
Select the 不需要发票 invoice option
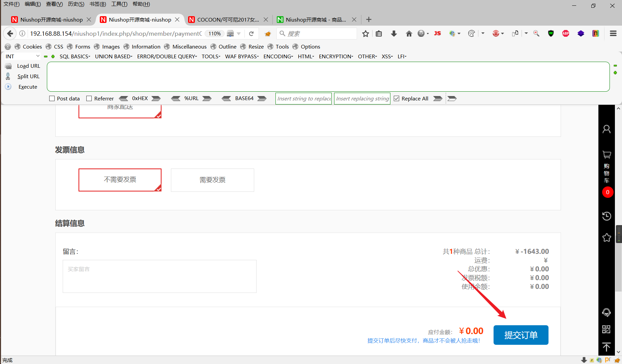120,180
